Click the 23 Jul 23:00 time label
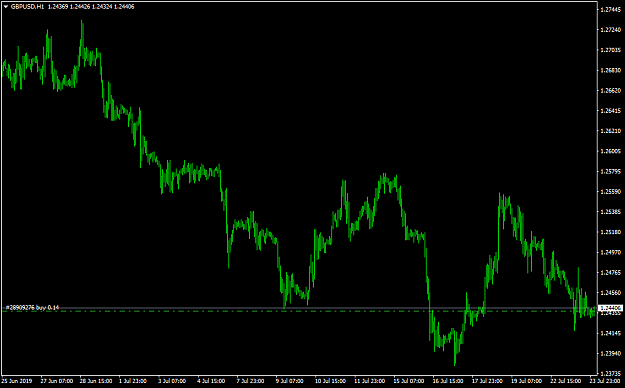The width and height of the screenshot is (625, 388). point(605,381)
